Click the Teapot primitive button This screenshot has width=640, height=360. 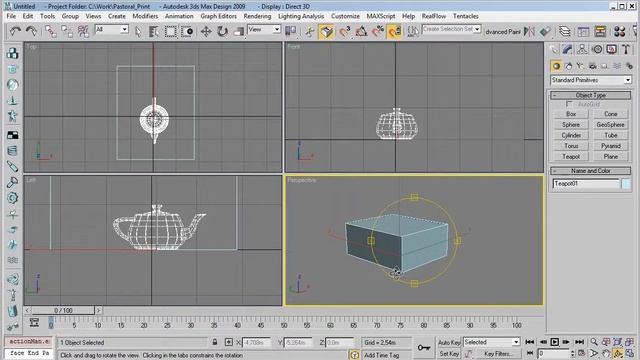coord(571,156)
